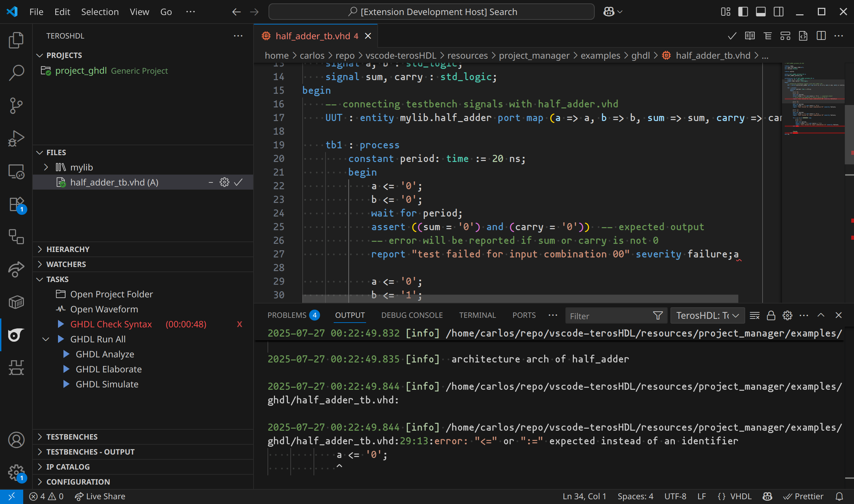Toggle Panel visibility in title bar

761,12
